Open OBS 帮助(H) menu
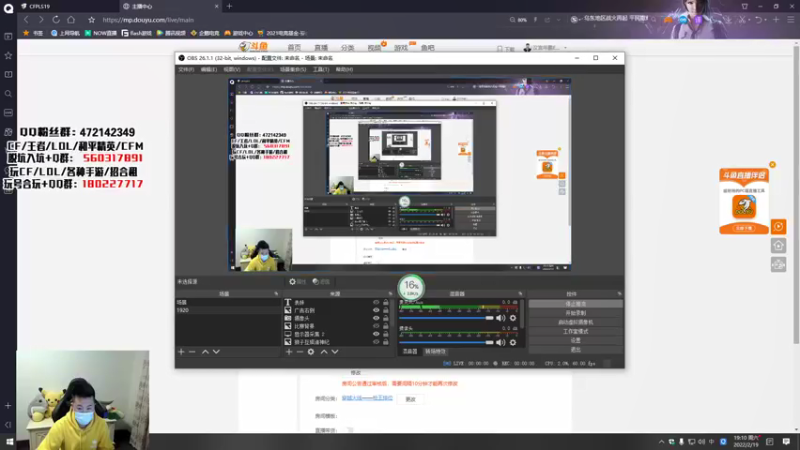 click(x=344, y=69)
